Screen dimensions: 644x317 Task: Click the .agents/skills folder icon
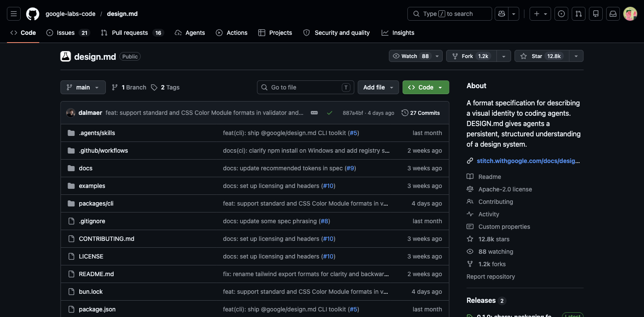click(71, 133)
